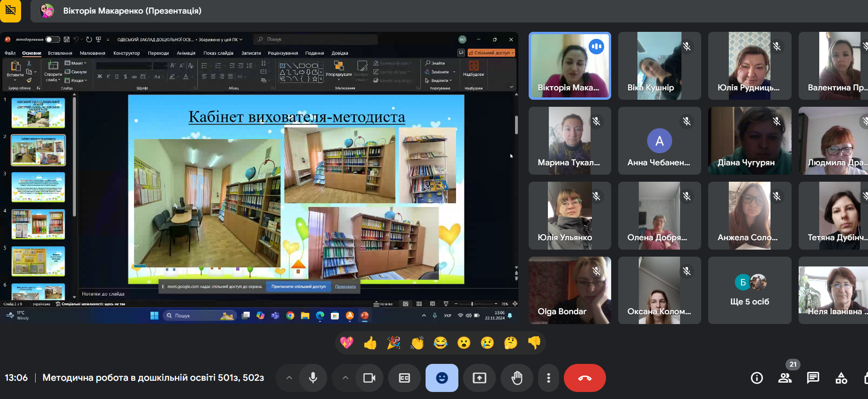Toggle the microphone on or off

point(313,378)
